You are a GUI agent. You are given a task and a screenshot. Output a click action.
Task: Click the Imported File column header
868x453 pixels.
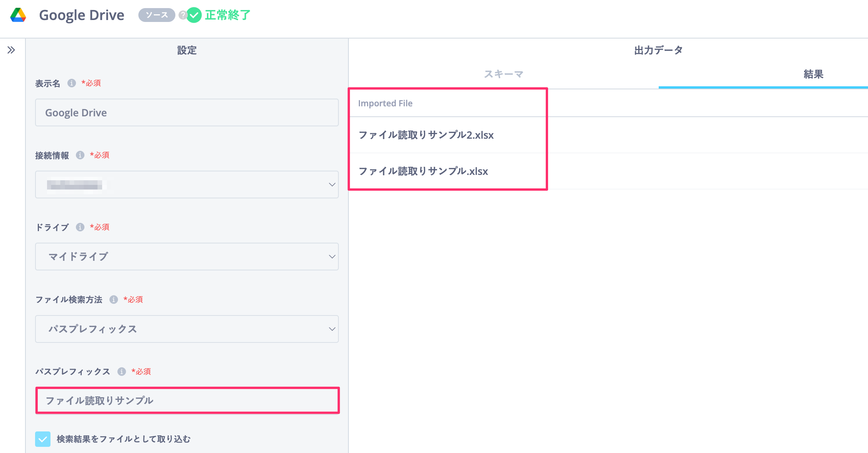(x=385, y=103)
